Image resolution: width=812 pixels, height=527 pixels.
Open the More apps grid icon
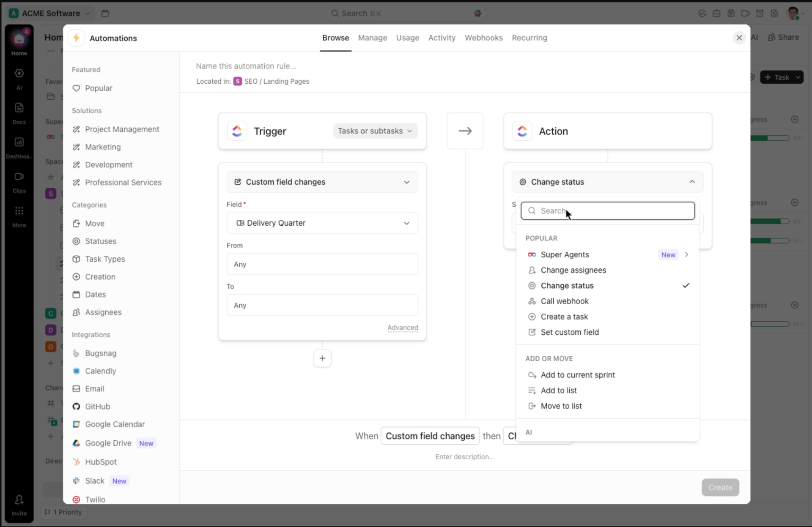[x=19, y=211]
